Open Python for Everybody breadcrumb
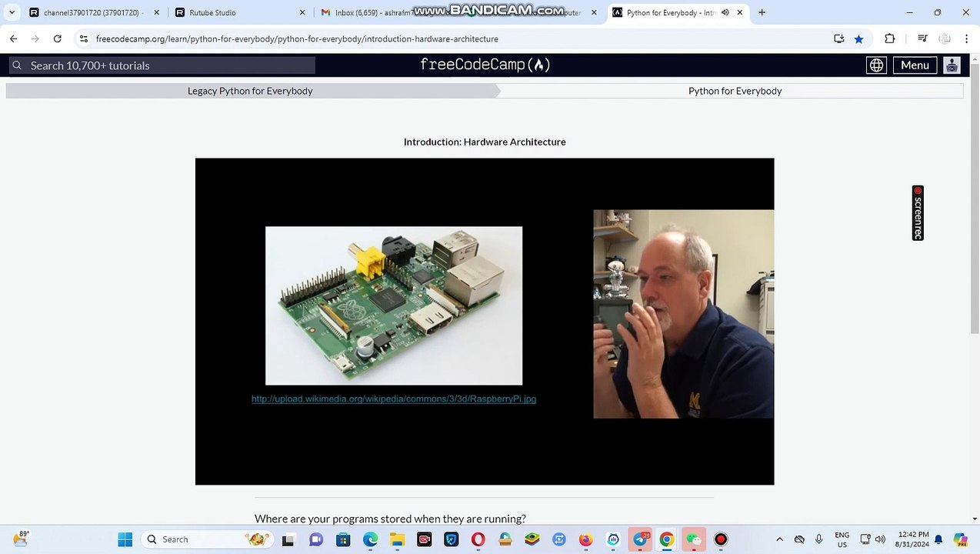 point(735,91)
